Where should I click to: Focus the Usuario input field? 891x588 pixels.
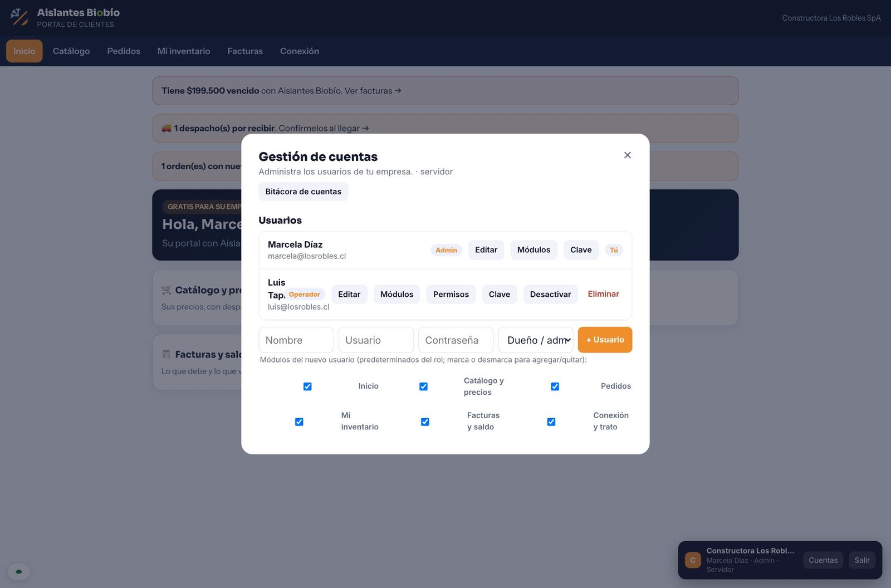click(376, 340)
